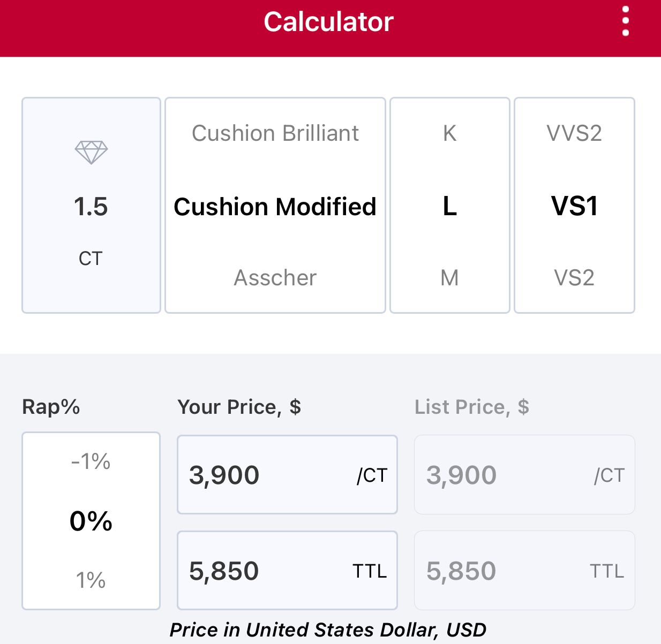Tap List Price total TTL box
Viewport: 661px width, 644px height.
[524, 571]
